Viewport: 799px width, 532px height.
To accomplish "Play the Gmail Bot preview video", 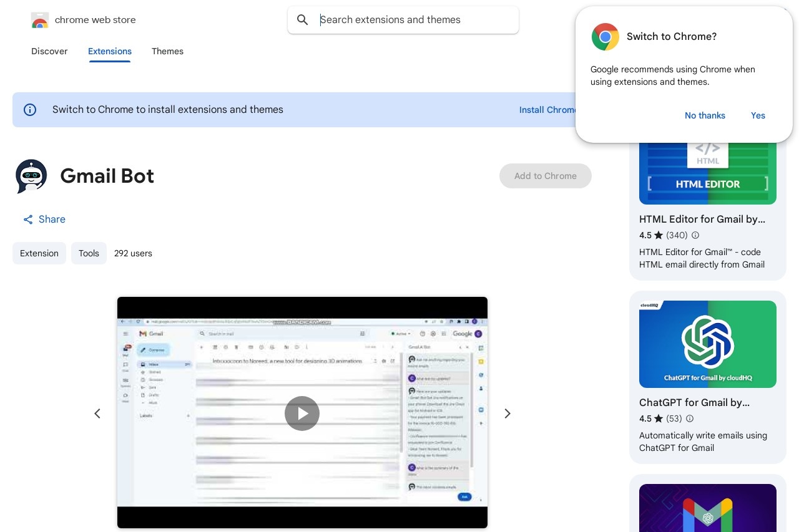I will click(302, 414).
